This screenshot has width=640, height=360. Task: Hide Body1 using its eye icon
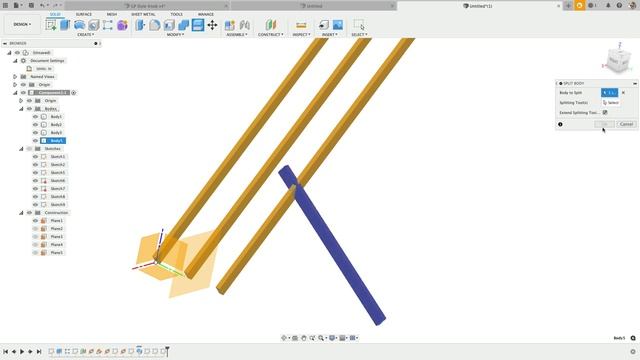[36, 117]
